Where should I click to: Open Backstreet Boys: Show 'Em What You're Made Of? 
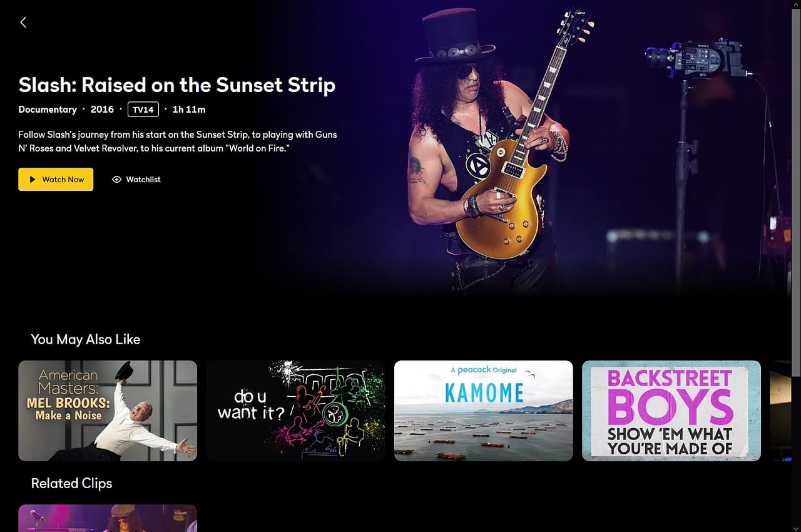click(x=671, y=411)
